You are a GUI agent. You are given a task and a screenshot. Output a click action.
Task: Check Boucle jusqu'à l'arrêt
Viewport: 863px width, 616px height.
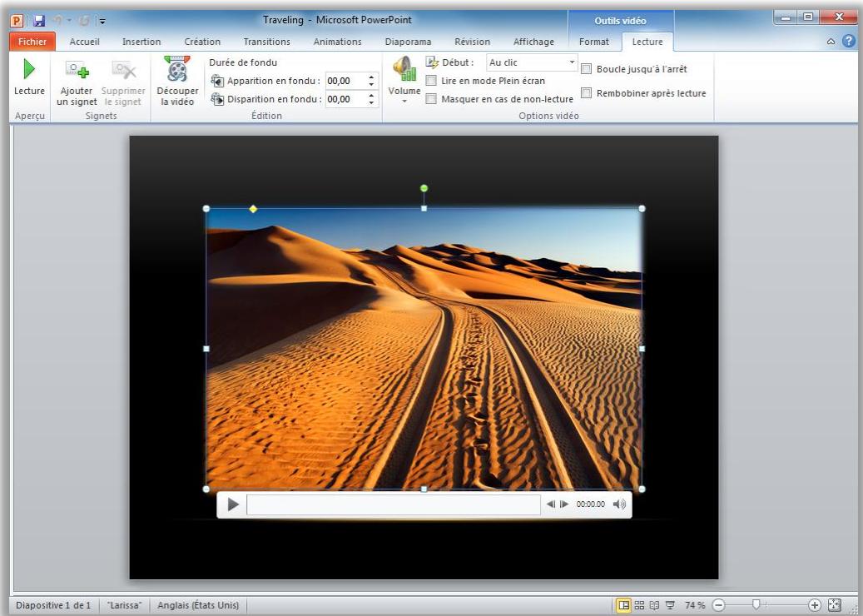coord(587,69)
